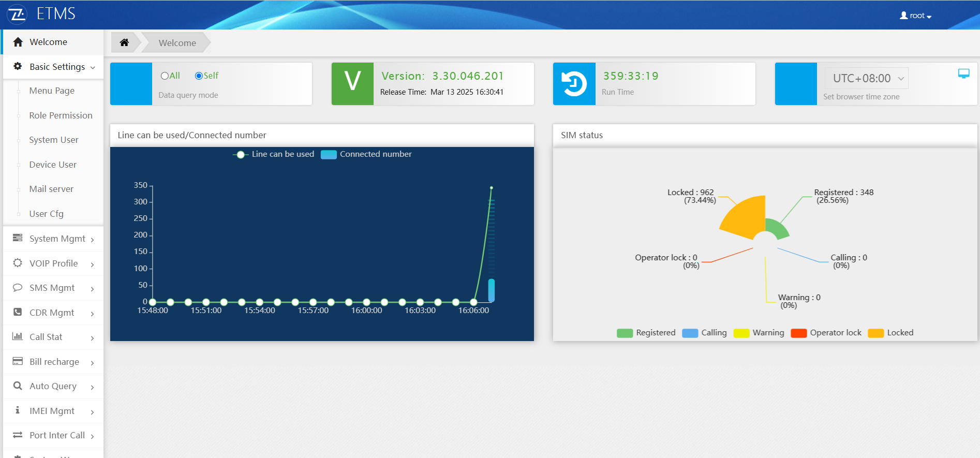
Task: Click the monitor icon in timezone card
Action: coord(963,73)
